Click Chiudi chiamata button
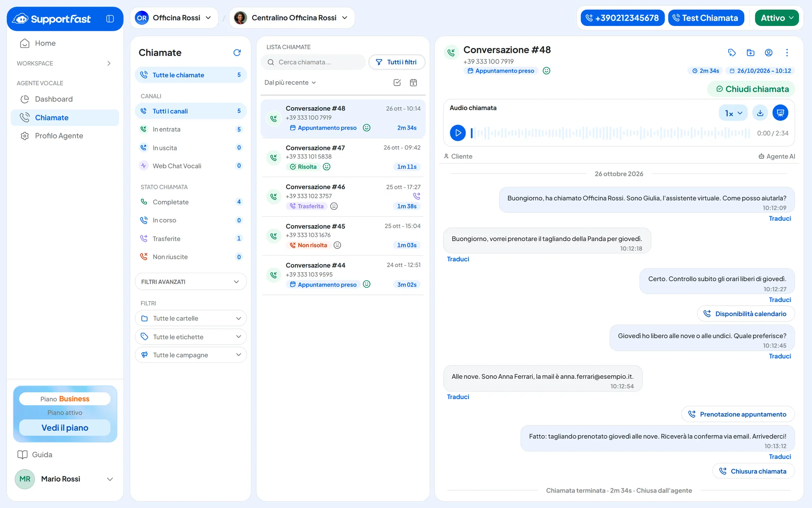 click(752, 89)
